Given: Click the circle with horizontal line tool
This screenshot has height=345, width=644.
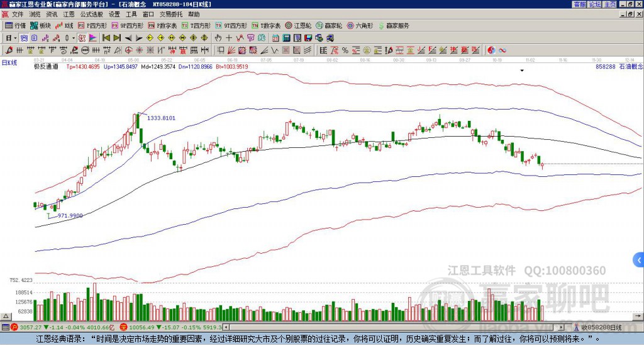Looking at the screenshot, I should click(85, 50).
